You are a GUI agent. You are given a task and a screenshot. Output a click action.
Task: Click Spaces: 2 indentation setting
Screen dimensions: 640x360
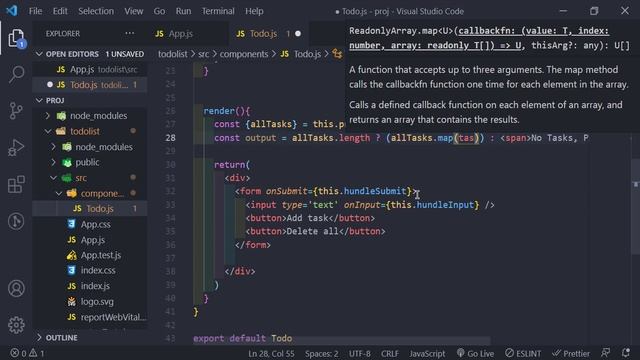click(x=322, y=353)
